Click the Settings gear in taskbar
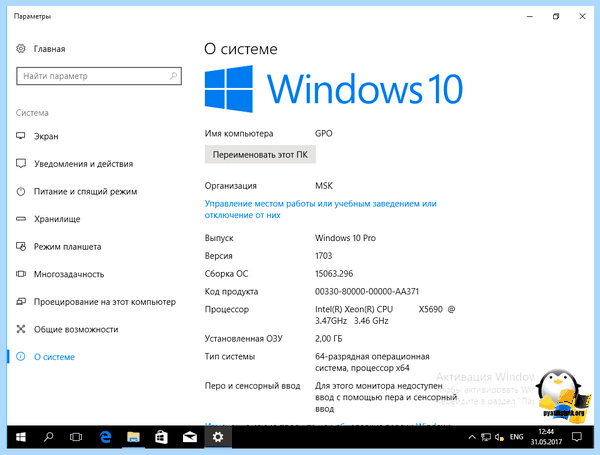Screen dimensions: 600x455 pyautogui.click(x=218, y=437)
